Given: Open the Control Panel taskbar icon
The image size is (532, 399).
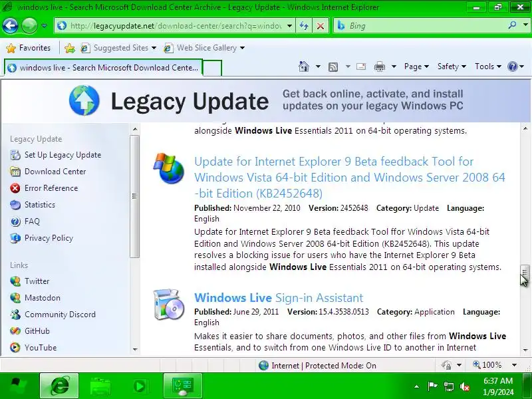Looking at the screenshot, I should click(182, 386).
